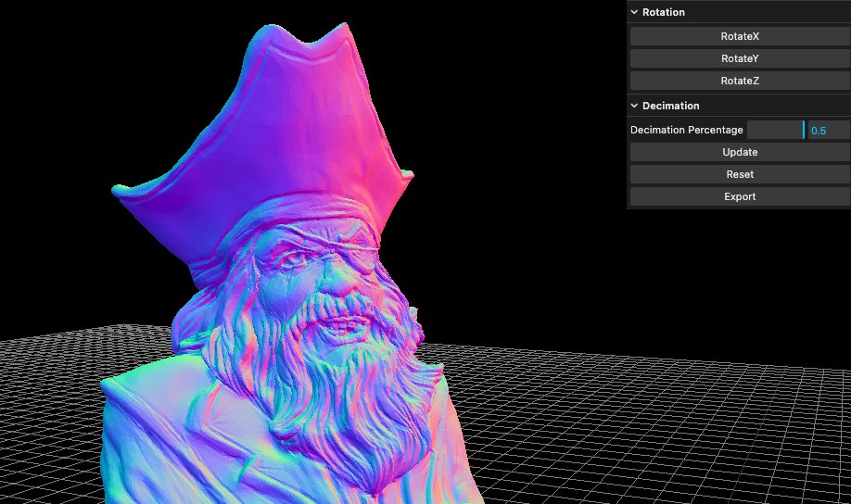This screenshot has height=504, width=851.
Task: Click the RotateY button
Action: click(x=739, y=58)
